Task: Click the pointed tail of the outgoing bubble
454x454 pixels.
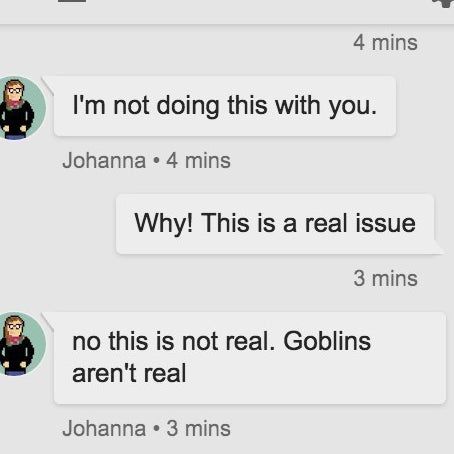Action: (439, 247)
